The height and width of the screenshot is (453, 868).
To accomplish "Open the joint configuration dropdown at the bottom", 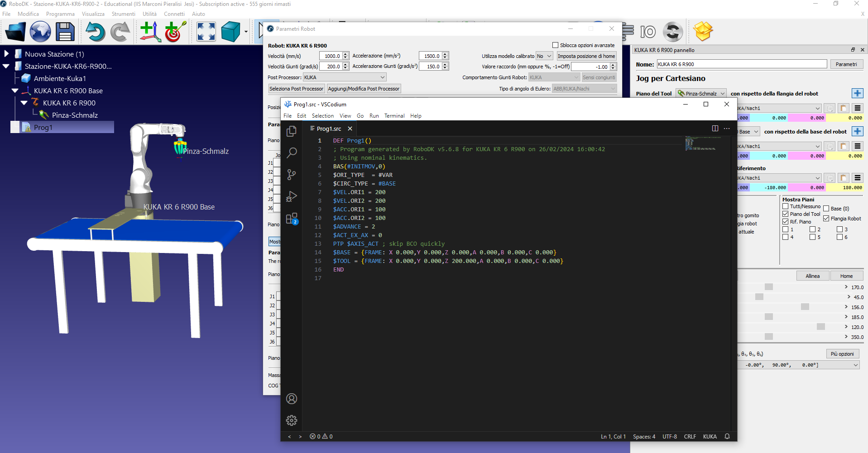I will tap(856, 365).
